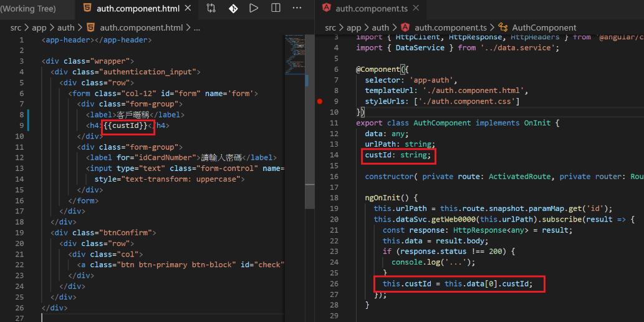
Task: Click 'src' in the right editor breadcrumb
Action: tap(330, 27)
